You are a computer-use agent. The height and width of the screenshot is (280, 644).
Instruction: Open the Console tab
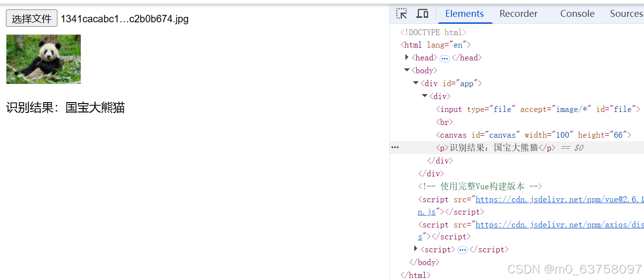pyautogui.click(x=577, y=14)
